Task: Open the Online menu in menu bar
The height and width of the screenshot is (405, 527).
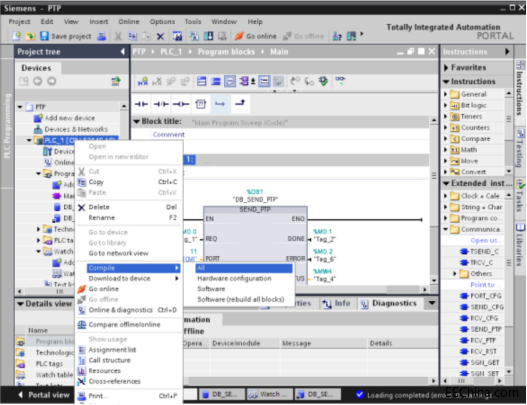Action: pos(128,22)
